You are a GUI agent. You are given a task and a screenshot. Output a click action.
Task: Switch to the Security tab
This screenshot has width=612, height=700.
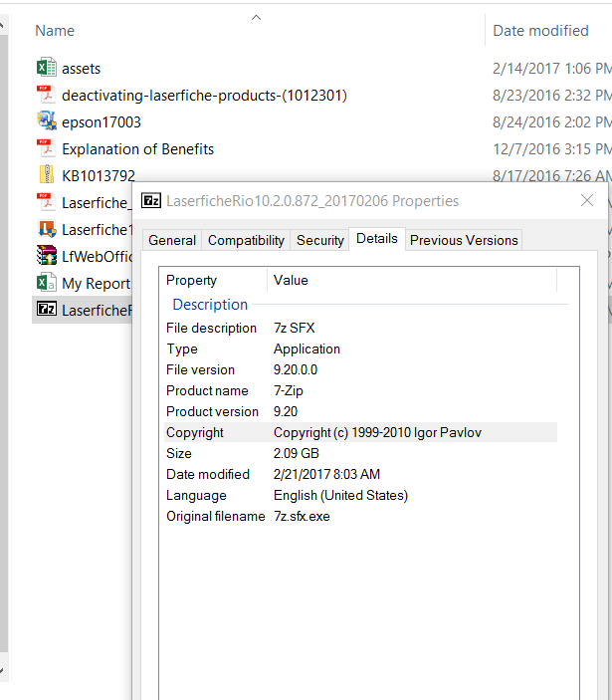tap(320, 240)
